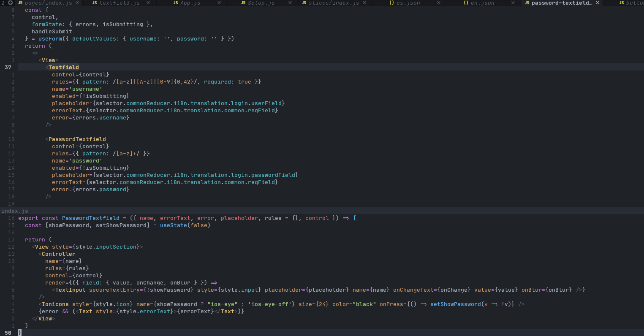Click error={errors.username} line
The image size is (644, 336).
click(91, 117)
